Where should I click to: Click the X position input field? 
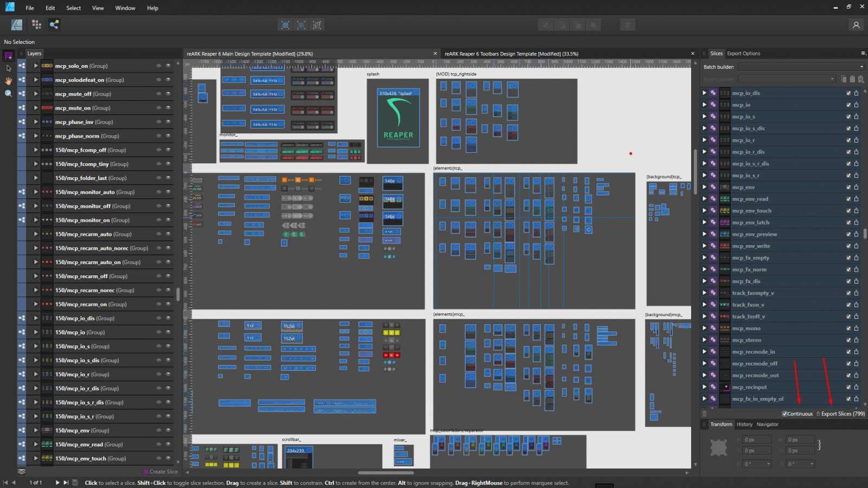(756, 440)
